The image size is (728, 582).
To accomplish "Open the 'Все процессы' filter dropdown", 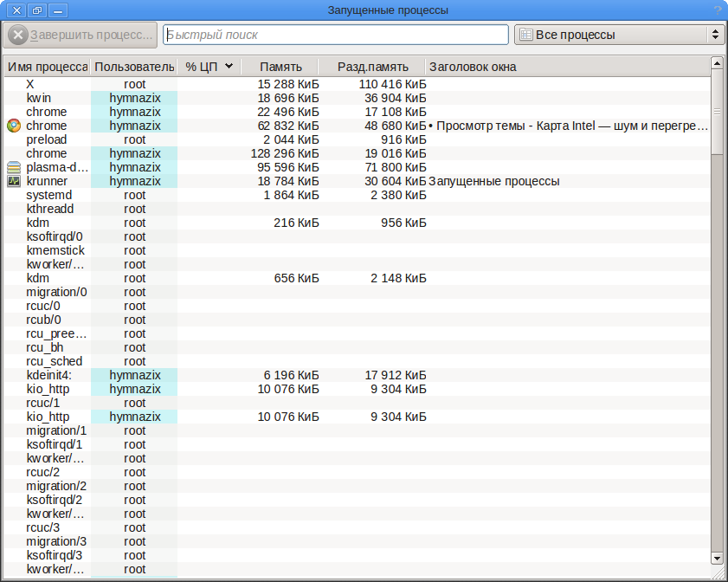I will tap(619, 36).
